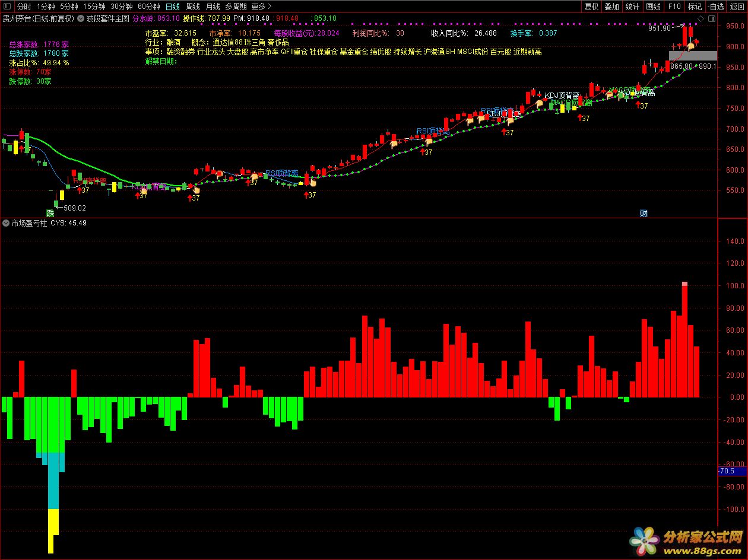Click the 操作线 787.99 value
Viewport: 748px width, 560px height.
(207, 18)
